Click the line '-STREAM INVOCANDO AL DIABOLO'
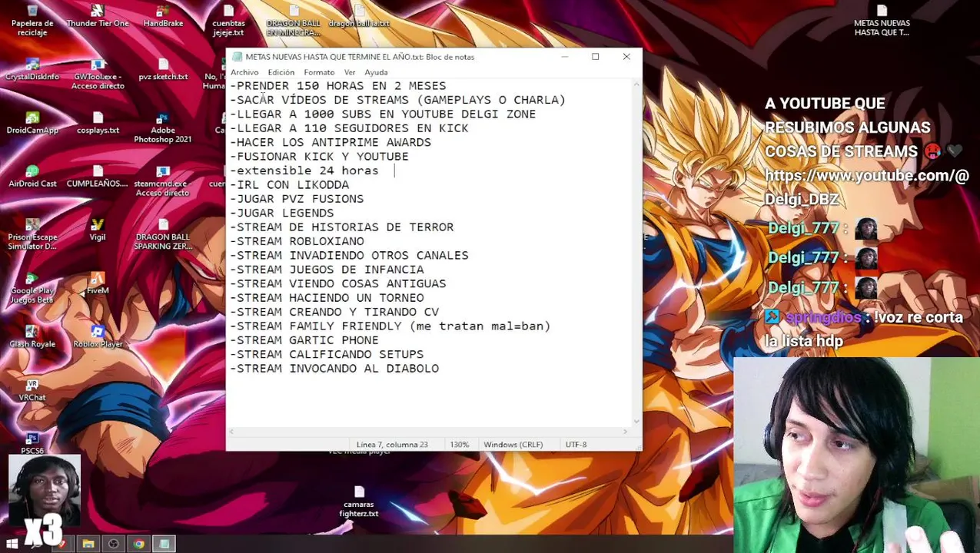This screenshot has height=553, width=980. point(334,369)
